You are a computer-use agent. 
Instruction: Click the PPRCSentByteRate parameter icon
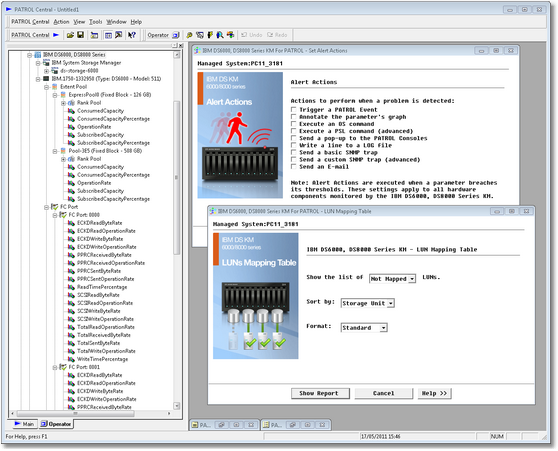[71, 271]
